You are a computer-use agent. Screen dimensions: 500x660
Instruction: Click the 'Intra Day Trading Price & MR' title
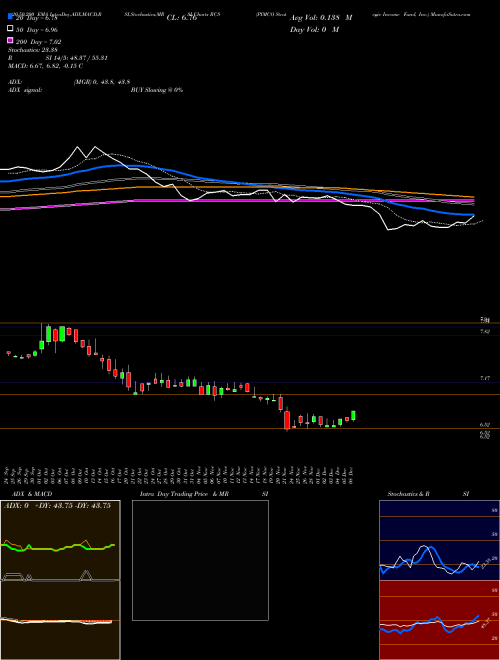point(184,494)
